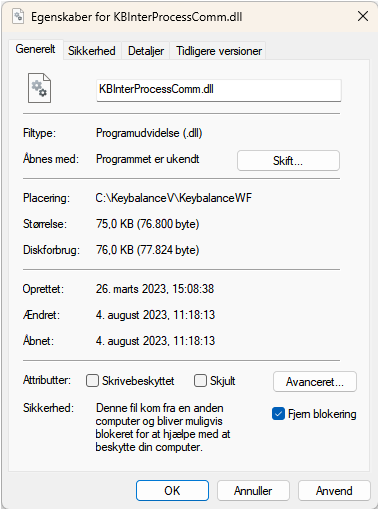
Task: Click the Annuller button
Action: point(253,490)
